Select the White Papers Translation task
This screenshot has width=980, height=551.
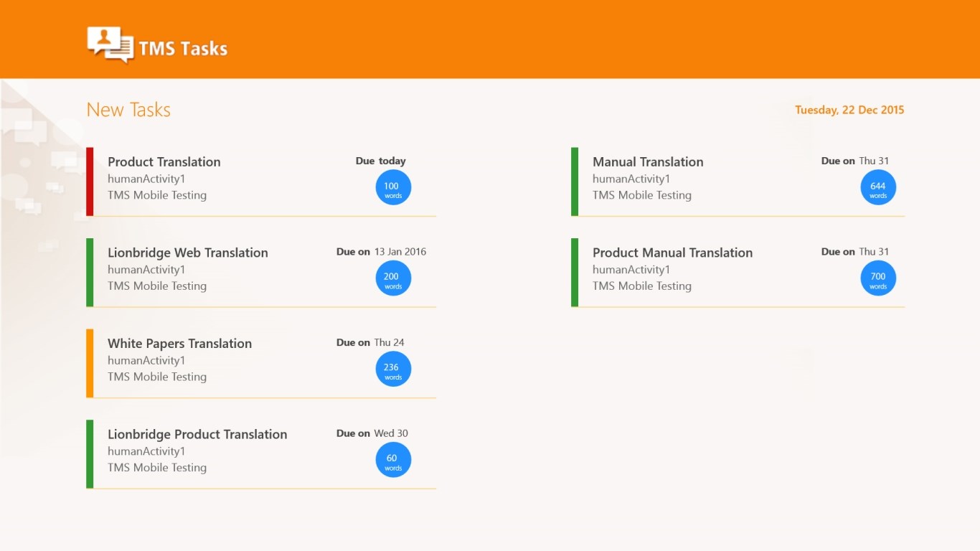pos(261,363)
